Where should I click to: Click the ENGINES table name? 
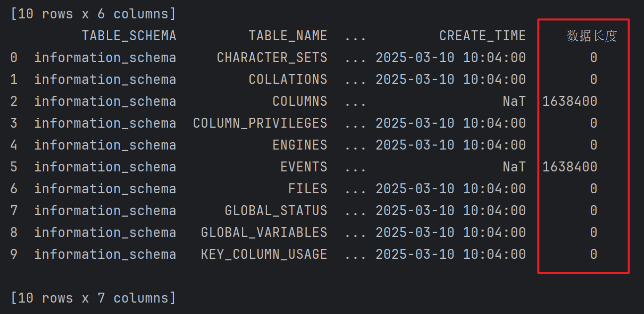point(299,145)
